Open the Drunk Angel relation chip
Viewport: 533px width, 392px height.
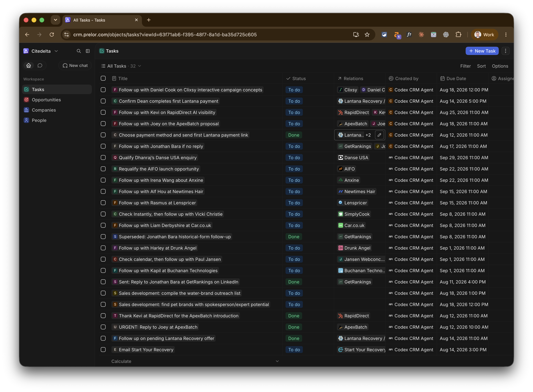(x=354, y=248)
